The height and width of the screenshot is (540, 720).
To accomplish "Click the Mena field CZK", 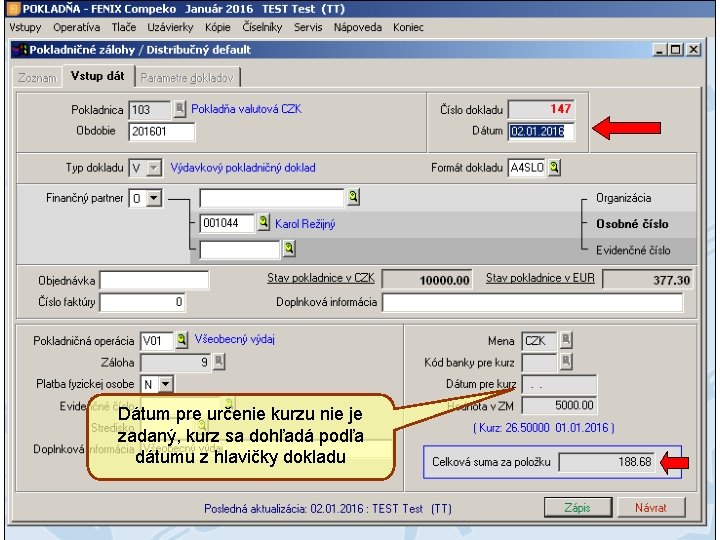I will [539, 341].
